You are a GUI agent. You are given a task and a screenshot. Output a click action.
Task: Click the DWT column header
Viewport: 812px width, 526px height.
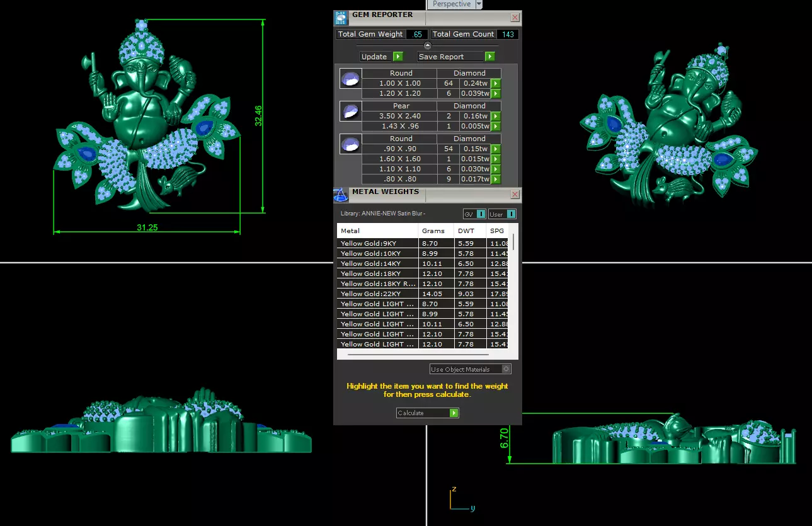(470, 231)
